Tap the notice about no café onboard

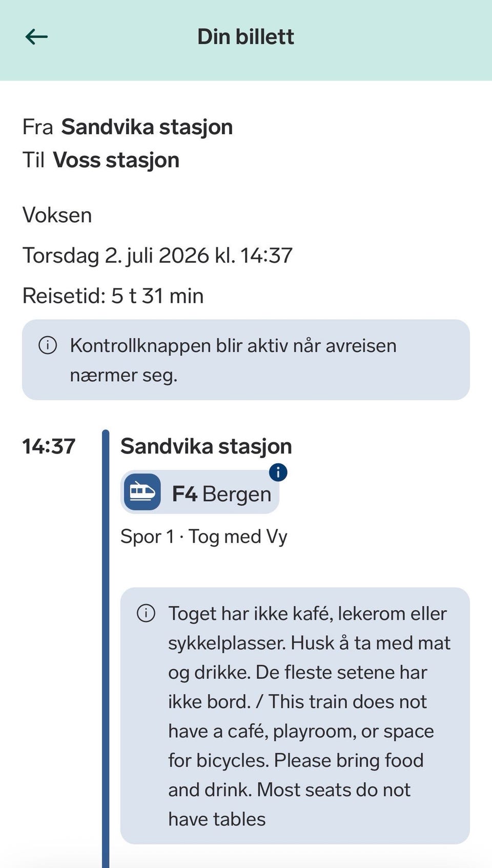pos(295,716)
